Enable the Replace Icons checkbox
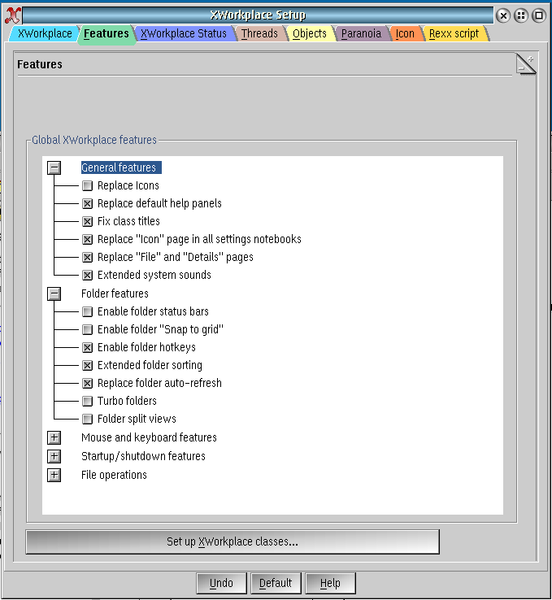Screen dimensions: 552x600 [x=87, y=186]
